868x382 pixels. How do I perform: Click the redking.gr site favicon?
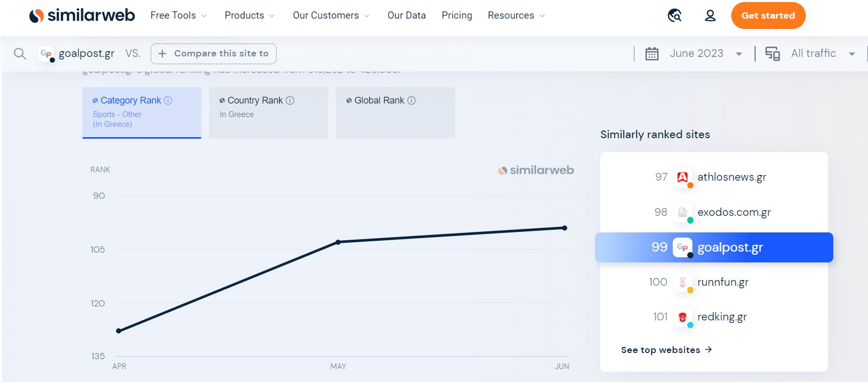pos(683,317)
